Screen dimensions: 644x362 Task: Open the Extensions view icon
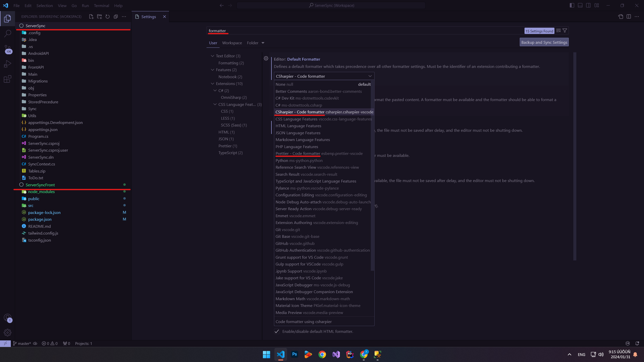tap(8, 79)
